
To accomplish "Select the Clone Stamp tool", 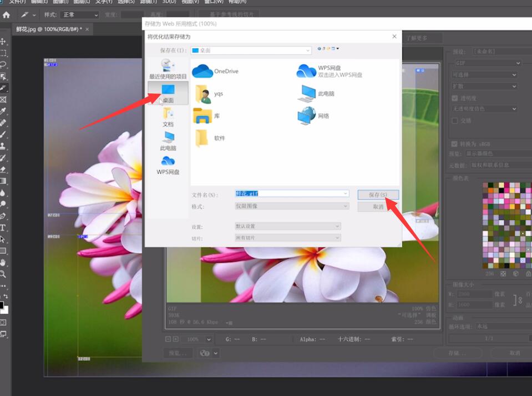I will click(3, 146).
